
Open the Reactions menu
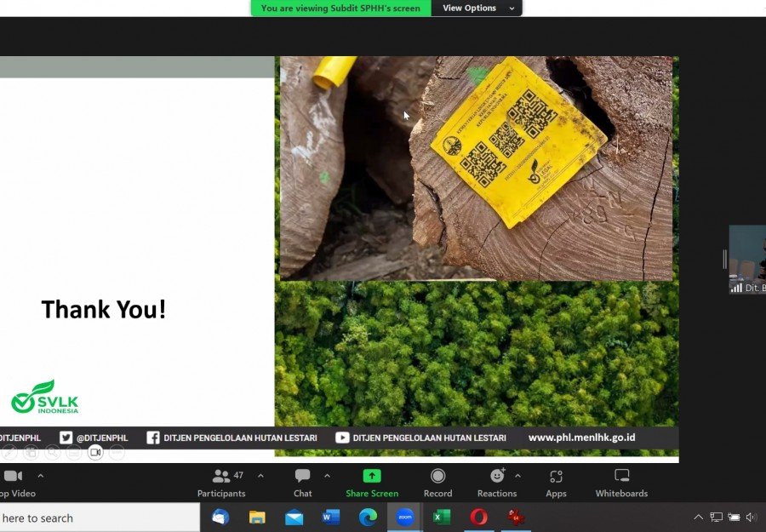coord(497,483)
